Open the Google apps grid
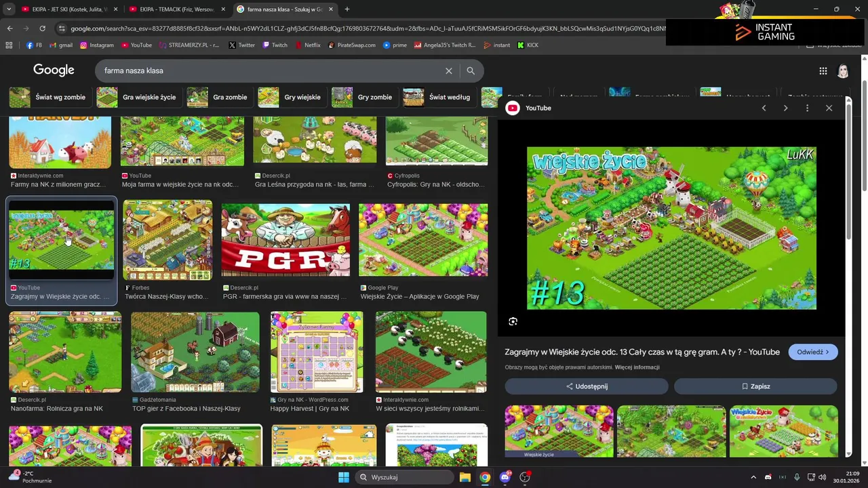The width and height of the screenshot is (868, 488). (823, 70)
